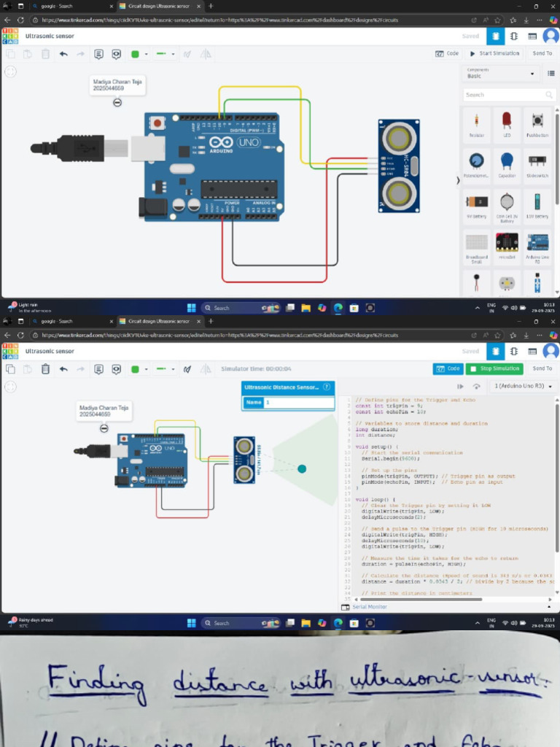The height and width of the screenshot is (747, 560).
Task: Collapse the Madiya Charan Teja note beside larger Arduino
Action: click(x=117, y=102)
